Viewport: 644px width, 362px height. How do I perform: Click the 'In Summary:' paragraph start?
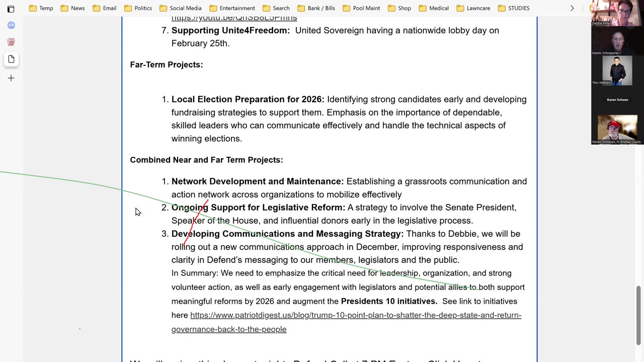pos(195,273)
